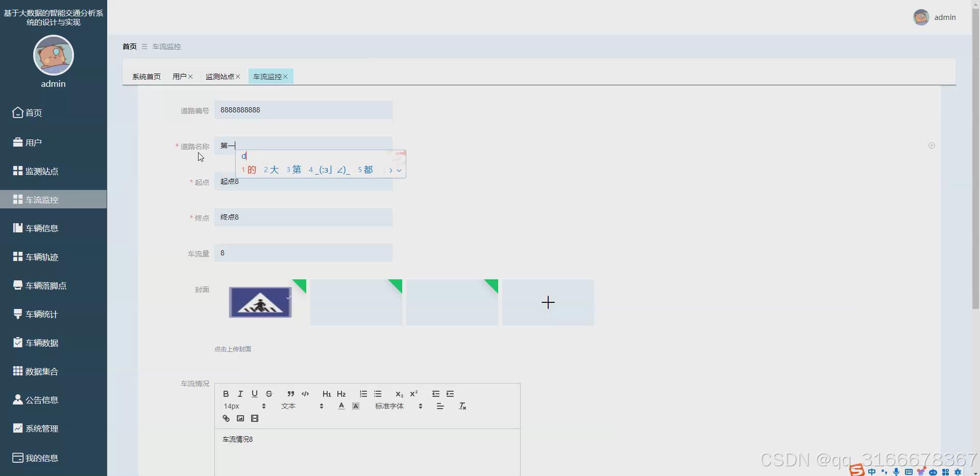980x476 pixels.
Task: Insert an image into the editor
Action: [240, 418]
